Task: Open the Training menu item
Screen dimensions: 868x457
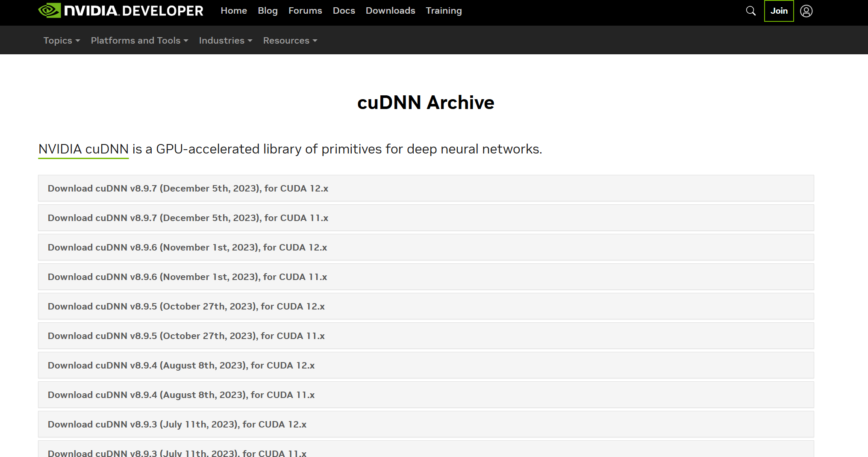Action: tap(444, 11)
